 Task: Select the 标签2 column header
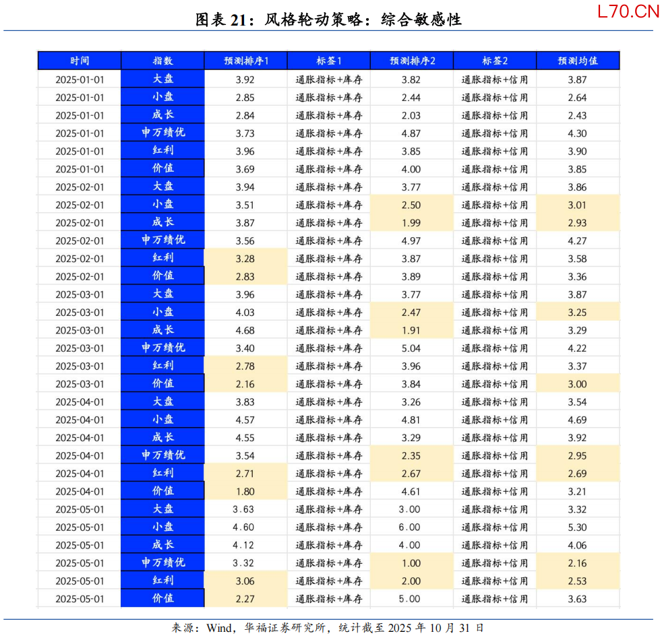[x=494, y=61]
